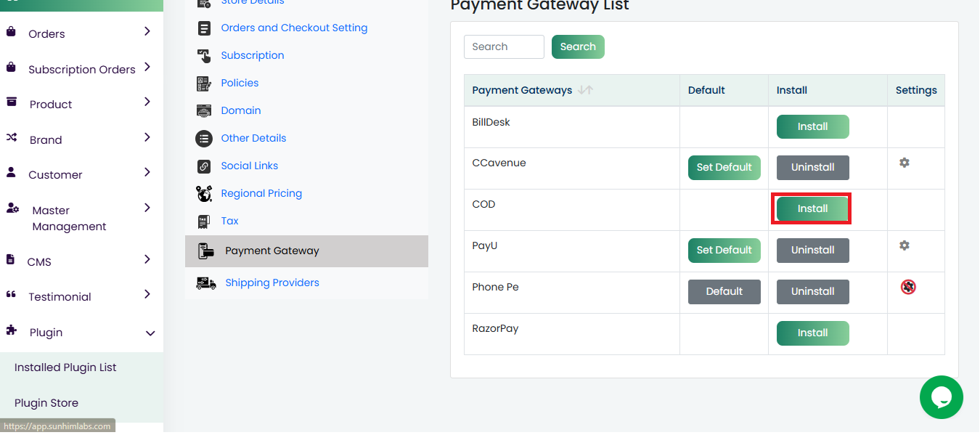Select the Payment Gateway settings tab
The image size is (980, 435).
[x=271, y=251]
